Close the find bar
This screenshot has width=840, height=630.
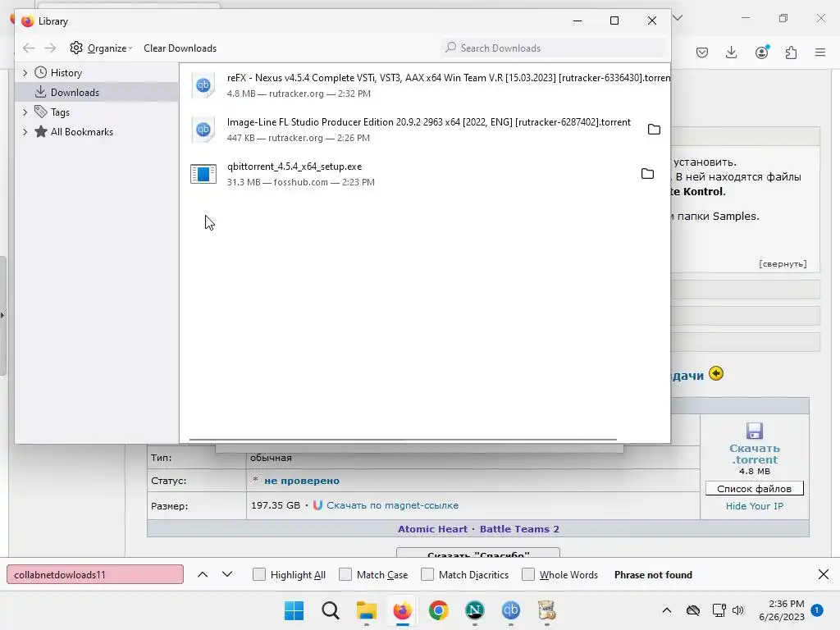point(824,575)
